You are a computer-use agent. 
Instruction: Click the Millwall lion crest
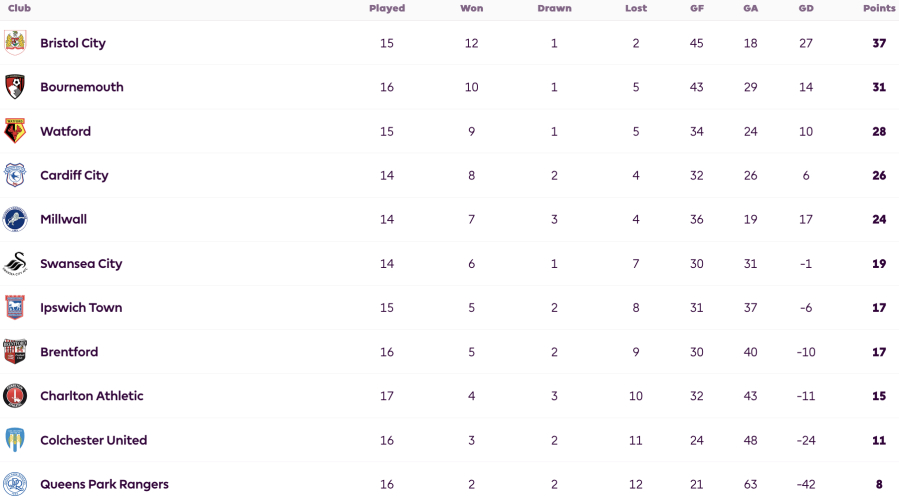point(15,219)
